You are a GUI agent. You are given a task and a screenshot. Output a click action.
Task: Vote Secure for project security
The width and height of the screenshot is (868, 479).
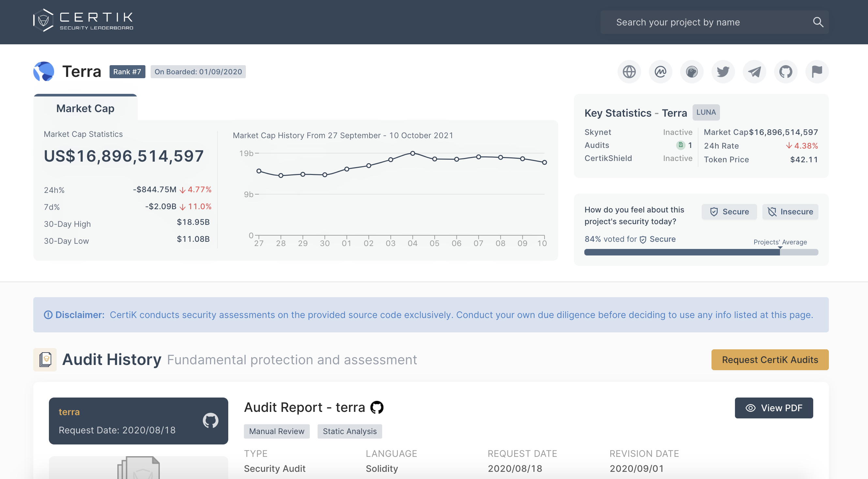point(729,212)
